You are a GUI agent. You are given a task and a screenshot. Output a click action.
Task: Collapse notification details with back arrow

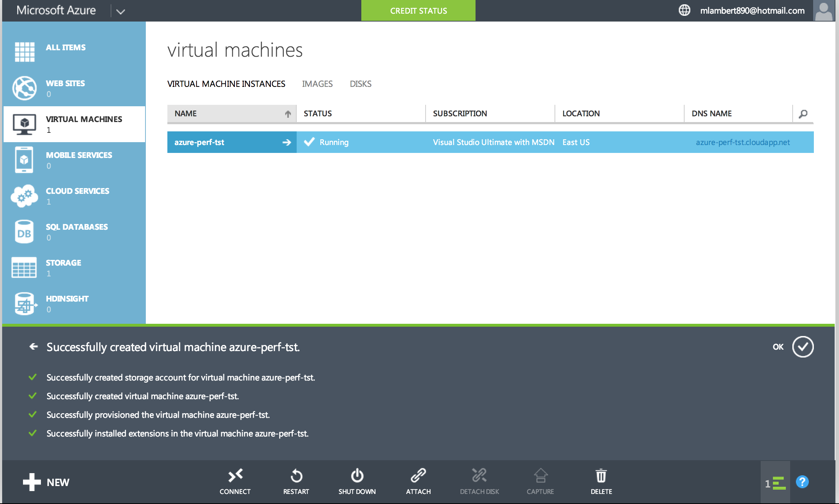tap(34, 346)
